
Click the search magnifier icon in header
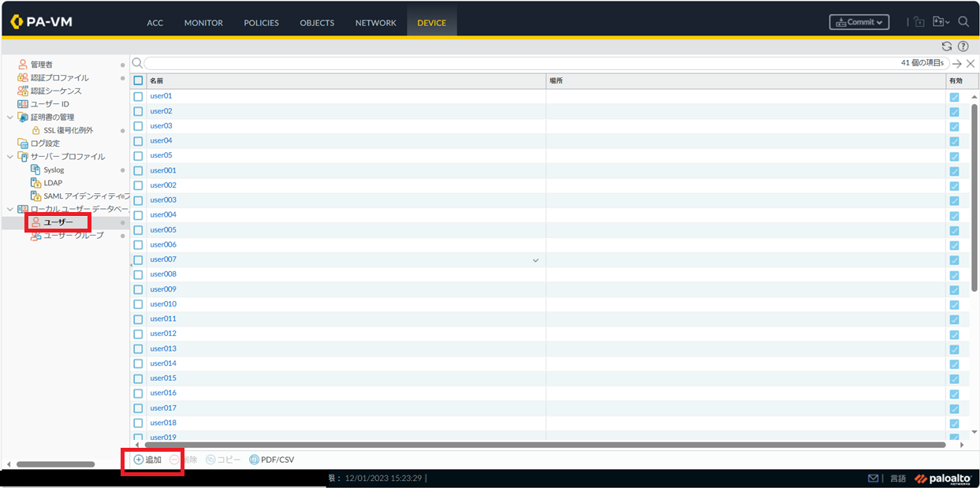click(x=963, y=22)
